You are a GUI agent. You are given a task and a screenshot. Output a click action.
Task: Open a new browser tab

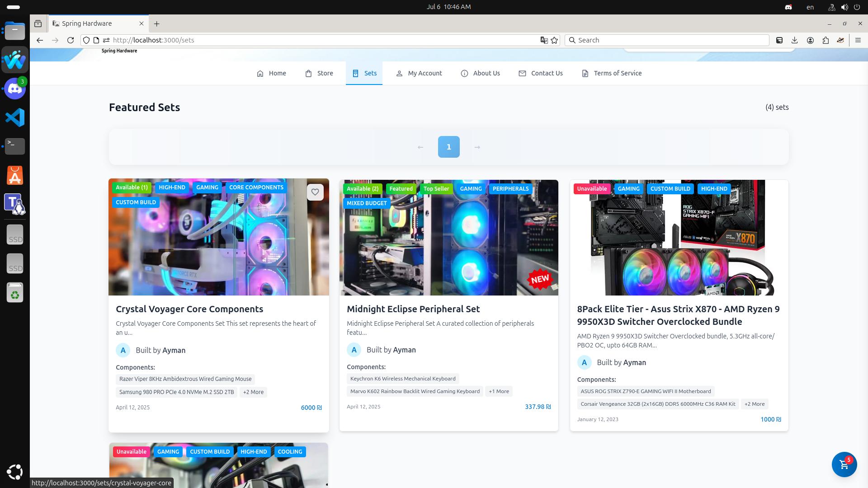pos(157,23)
